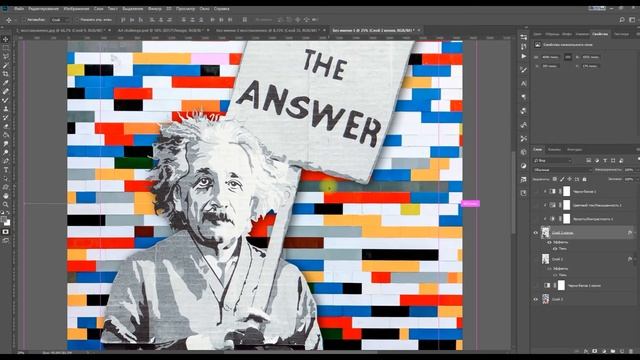Image resolution: width=640 pixels, height=360 pixels.
Task: Select the Eyedropper tool
Action: tap(6, 83)
